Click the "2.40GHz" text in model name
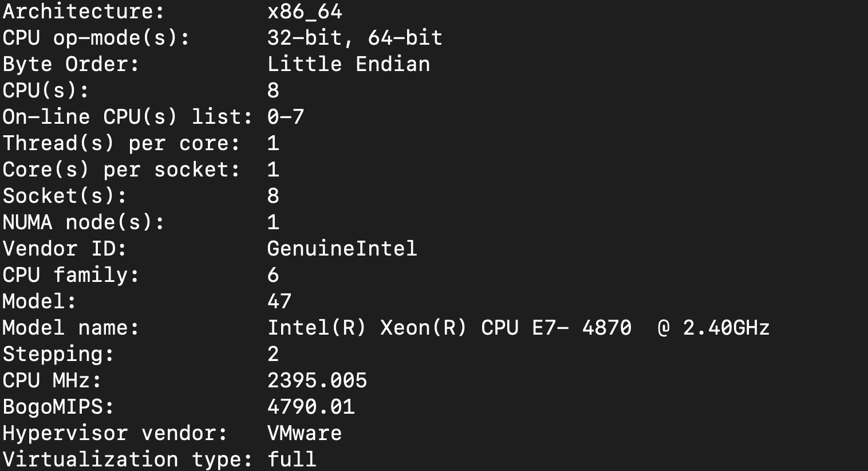Screen dimensions: 868x471 [x=726, y=328]
